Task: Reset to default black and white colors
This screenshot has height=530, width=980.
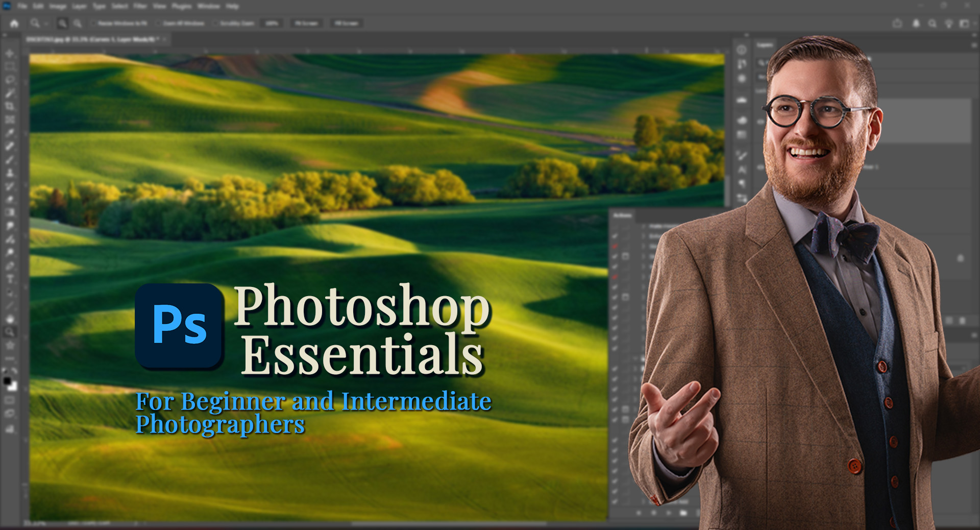Action: click(5, 371)
